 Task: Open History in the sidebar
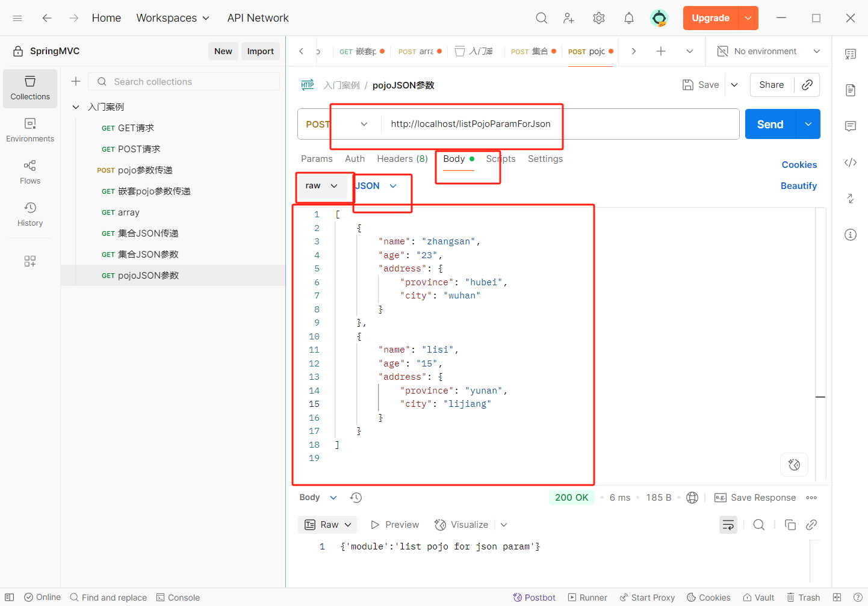pos(30,214)
